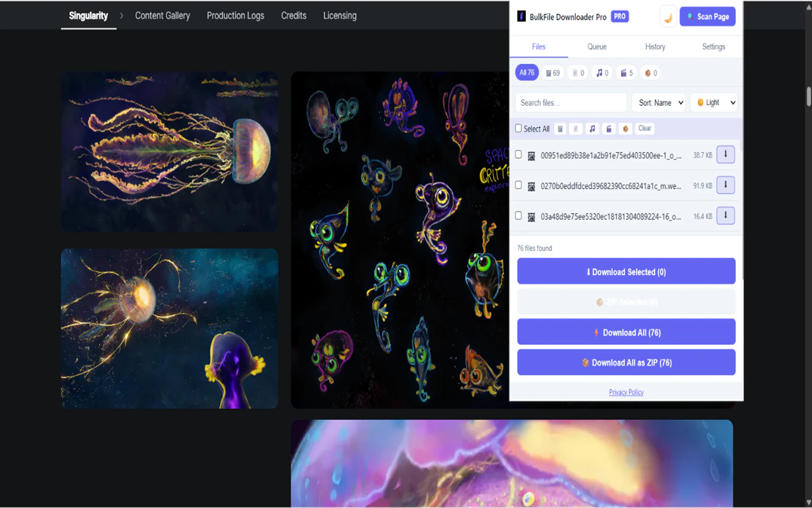Filter files by documents chip showing 0
The height and width of the screenshot is (508, 812).
point(578,73)
